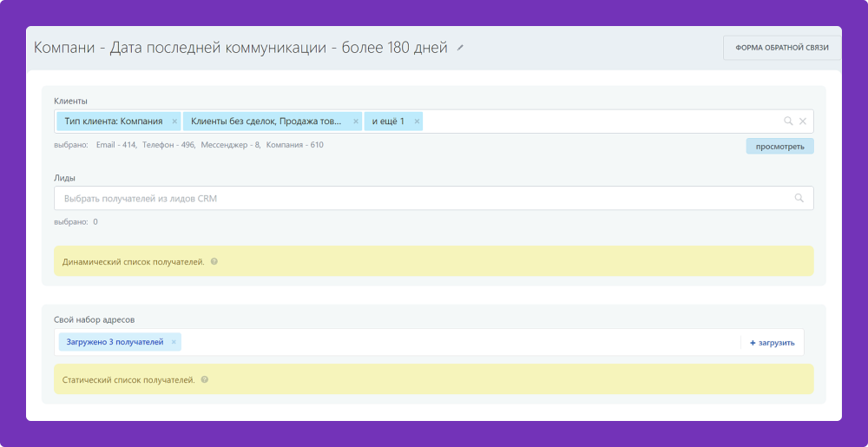This screenshot has width=868, height=447.
Task: Click the просмотреть button
Action: [x=779, y=146]
